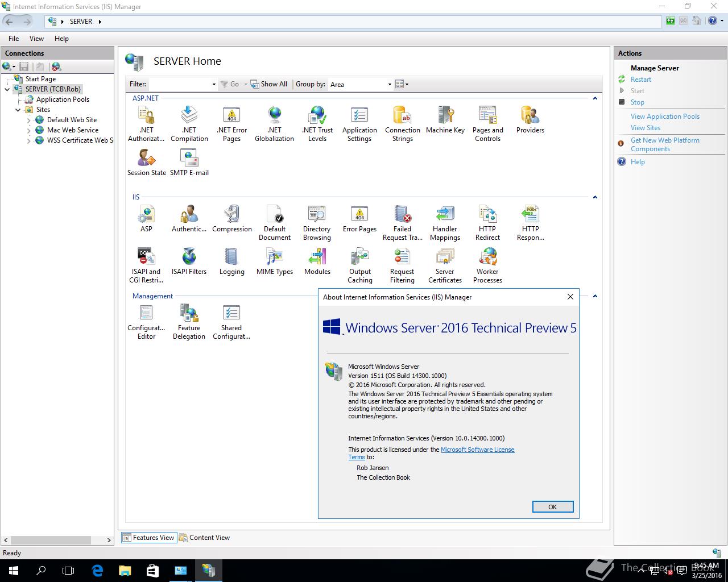
Task: Open Worker Processes feature
Action: coord(487,265)
